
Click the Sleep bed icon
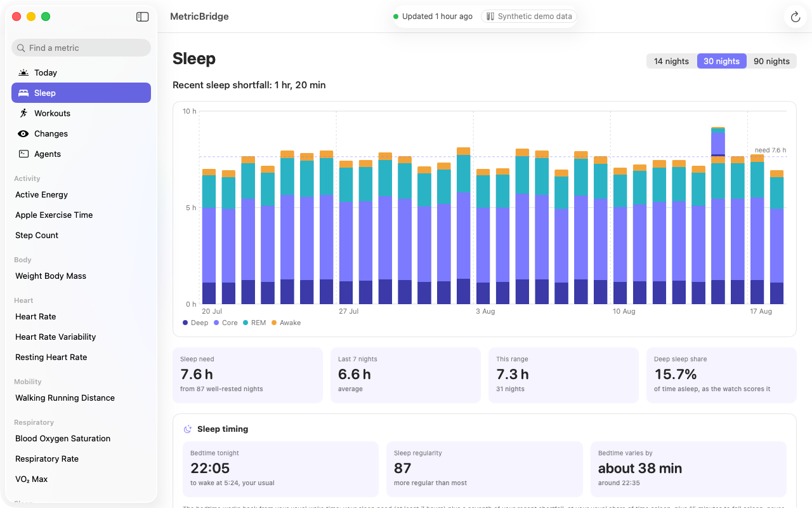[x=23, y=93]
